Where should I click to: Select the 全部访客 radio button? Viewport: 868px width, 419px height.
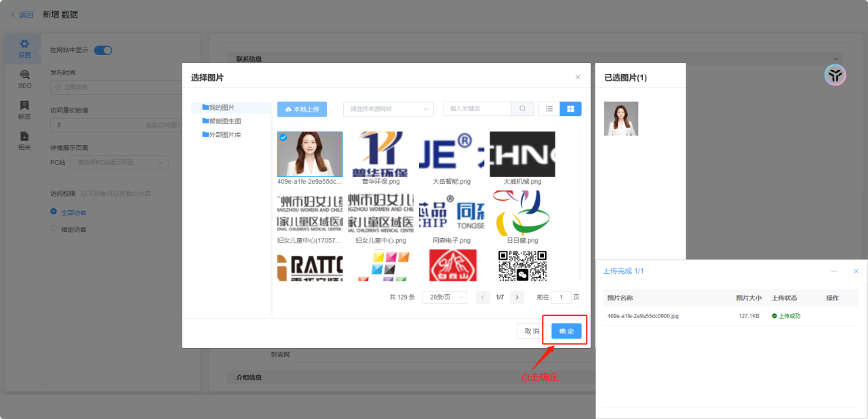pyautogui.click(x=54, y=212)
